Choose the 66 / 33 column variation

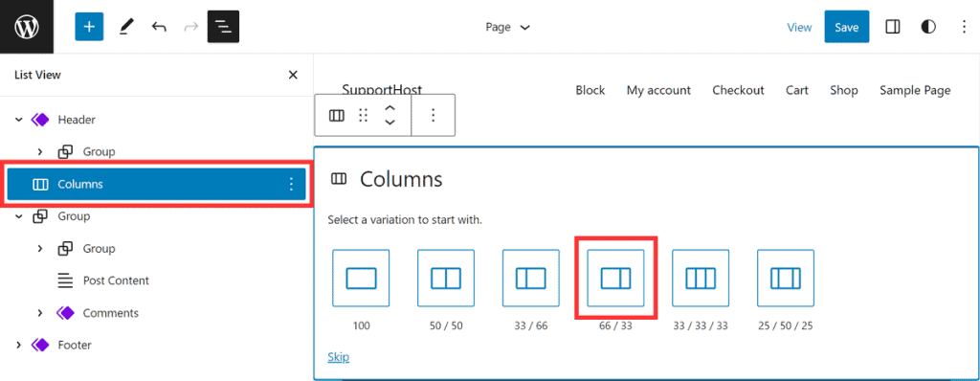pyautogui.click(x=615, y=278)
